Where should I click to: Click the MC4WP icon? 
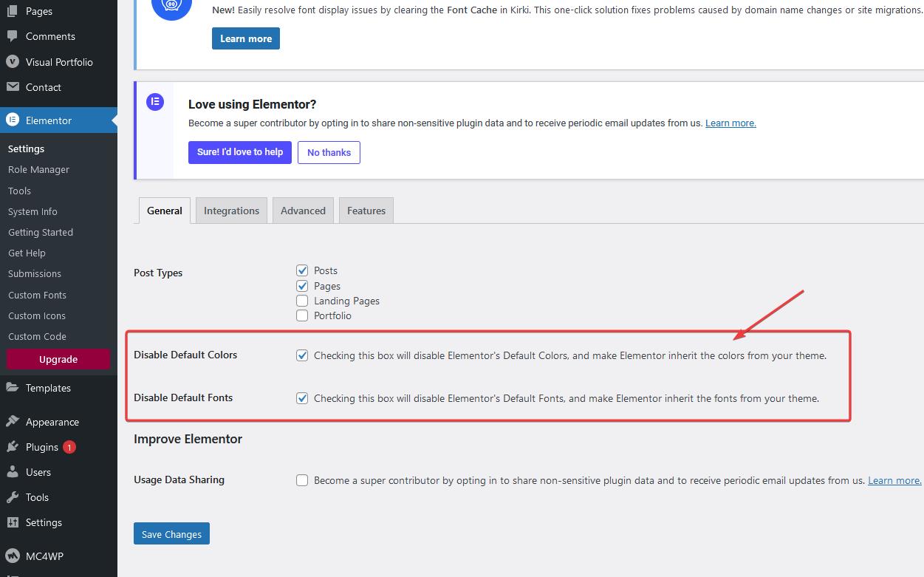tap(13, 556)
